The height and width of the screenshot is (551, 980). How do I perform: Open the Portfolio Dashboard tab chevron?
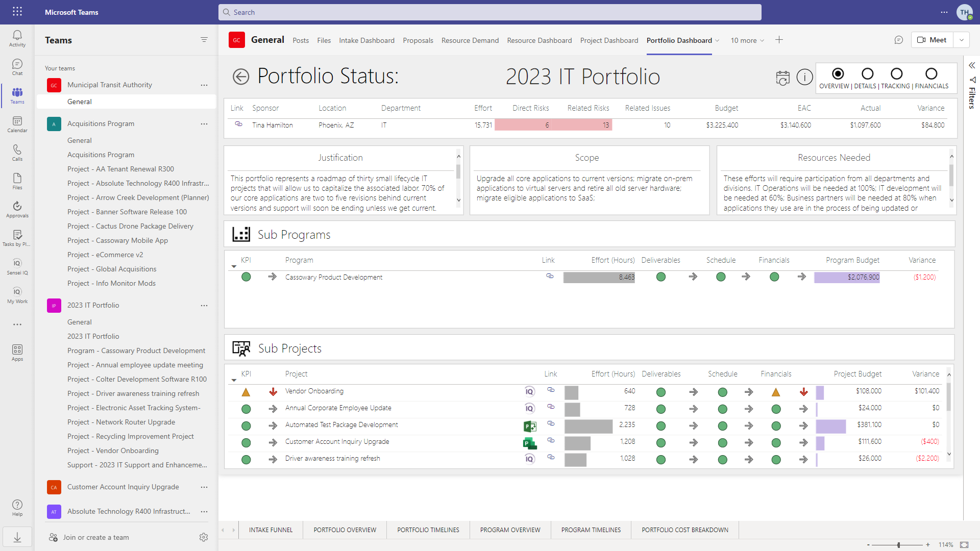pyautogui.click(x=717, y=41)
